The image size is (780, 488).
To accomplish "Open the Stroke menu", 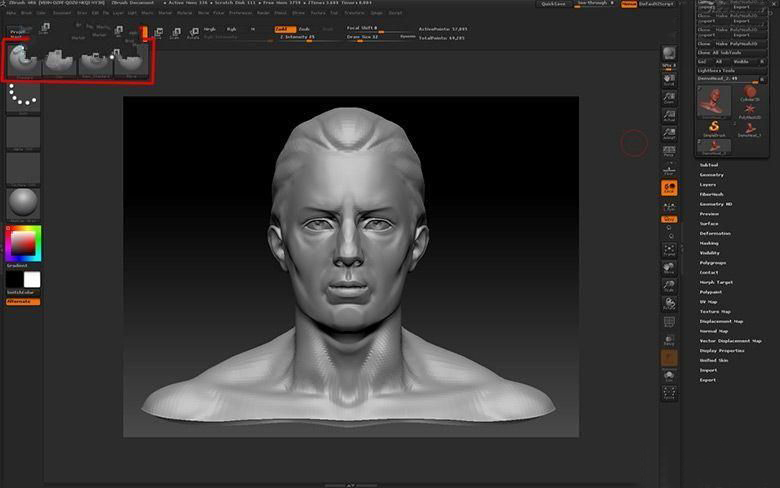I will [298, 13].
